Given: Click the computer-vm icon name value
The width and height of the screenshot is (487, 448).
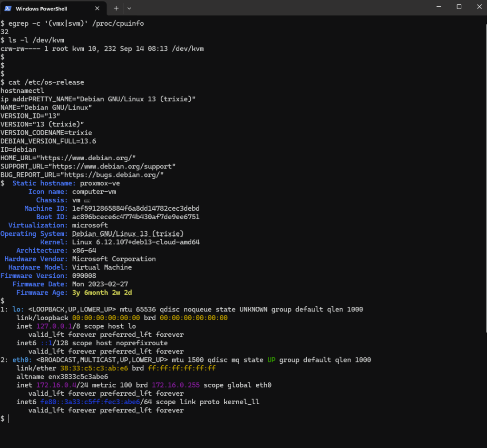Looking at the screenshot, I should coord(94,192).
